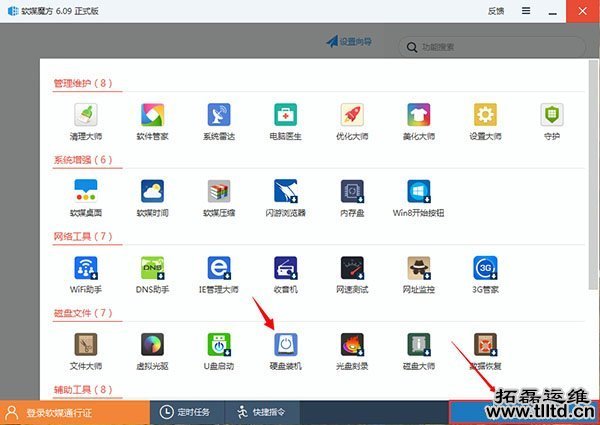Launch 软件管家 software manager
This screenshot has height=425, width=600.
pyautogui.click(x=152, y=114)
